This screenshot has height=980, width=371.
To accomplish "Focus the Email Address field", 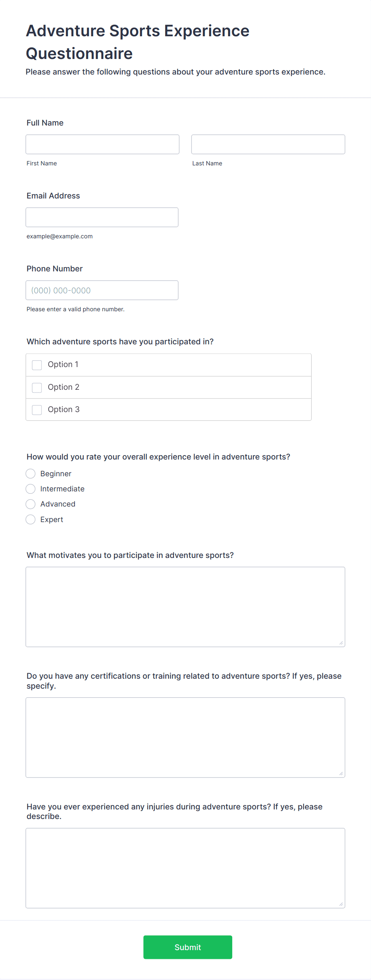I will pos(102,217).
